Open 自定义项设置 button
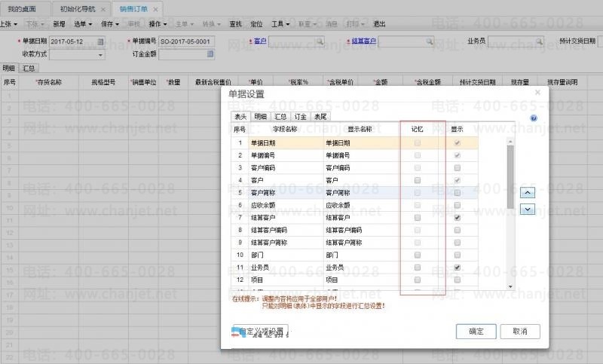The image size is (603, 364). click(x=260, y=332)
